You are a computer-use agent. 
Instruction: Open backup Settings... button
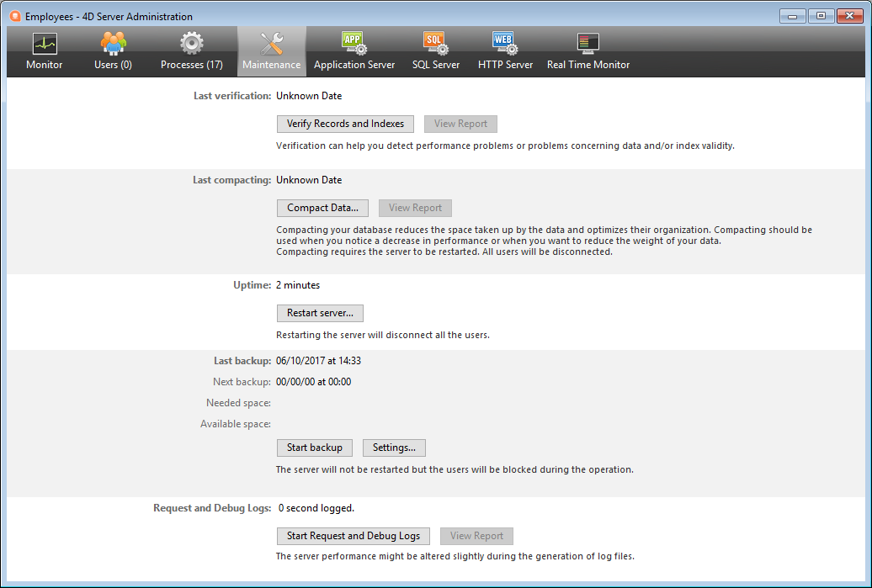[394, 448]
